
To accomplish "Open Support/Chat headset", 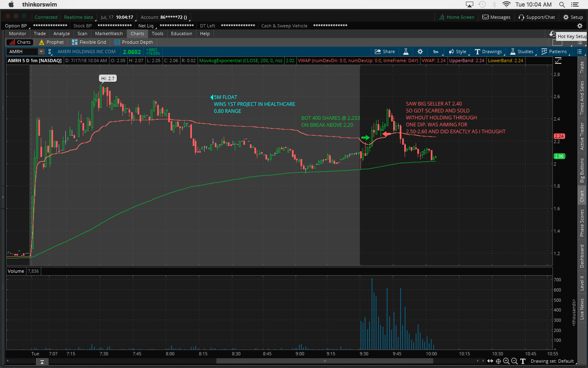I will [537, 17].
